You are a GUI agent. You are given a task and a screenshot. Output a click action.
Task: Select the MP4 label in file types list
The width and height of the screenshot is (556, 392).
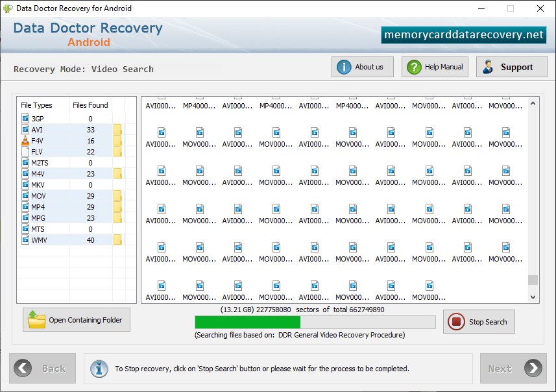click(38, 207)
